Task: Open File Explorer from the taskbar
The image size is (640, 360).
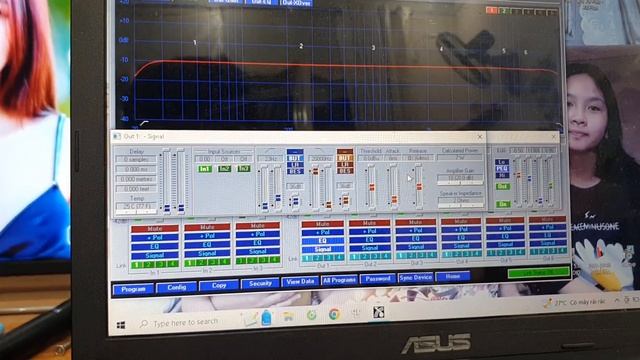Action: pos(288,316)
